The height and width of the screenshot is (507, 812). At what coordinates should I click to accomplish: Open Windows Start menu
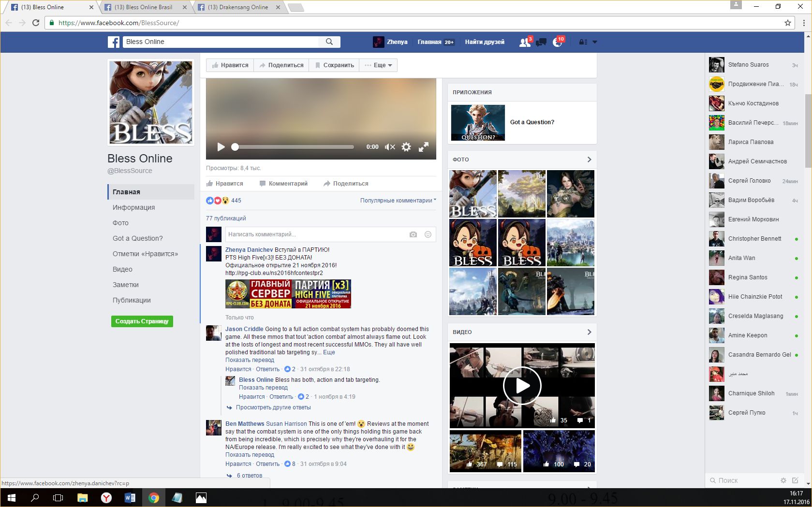[x=12, y=497]
